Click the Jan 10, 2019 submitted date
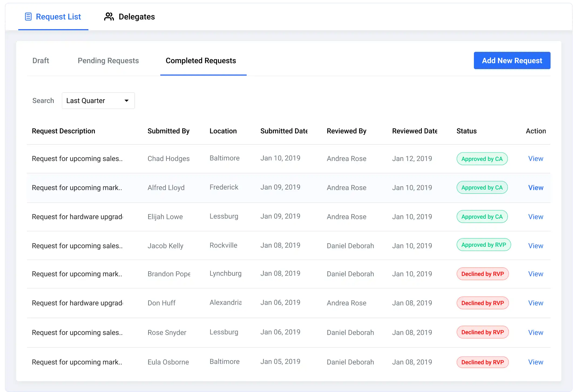The image size is (577, 392). pyautogui.click(x=280, y=158)
